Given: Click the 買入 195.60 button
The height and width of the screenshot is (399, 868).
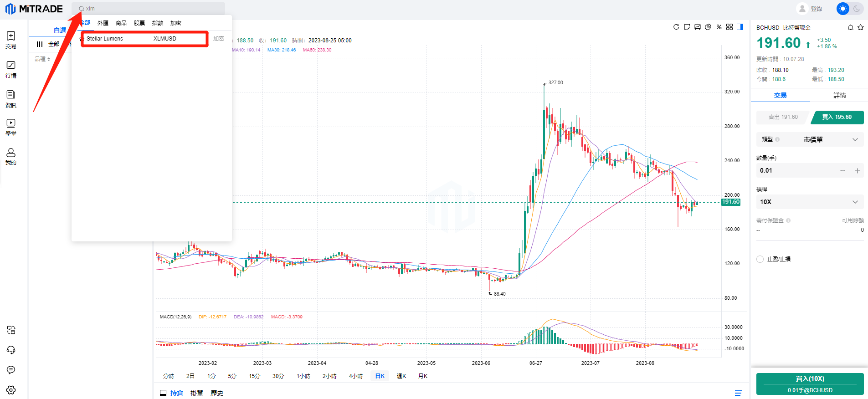Looking at the screenshot, I should click(x=837, y=117).
